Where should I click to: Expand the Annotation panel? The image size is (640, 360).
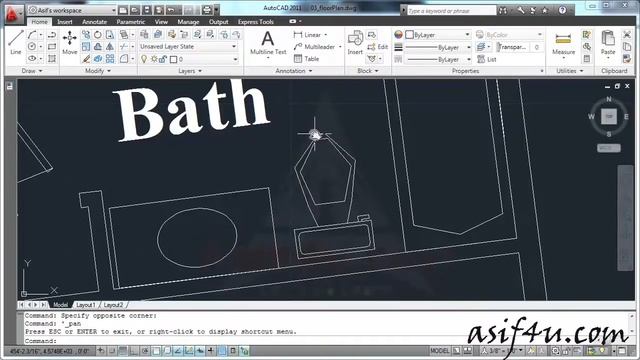point(294,71)
